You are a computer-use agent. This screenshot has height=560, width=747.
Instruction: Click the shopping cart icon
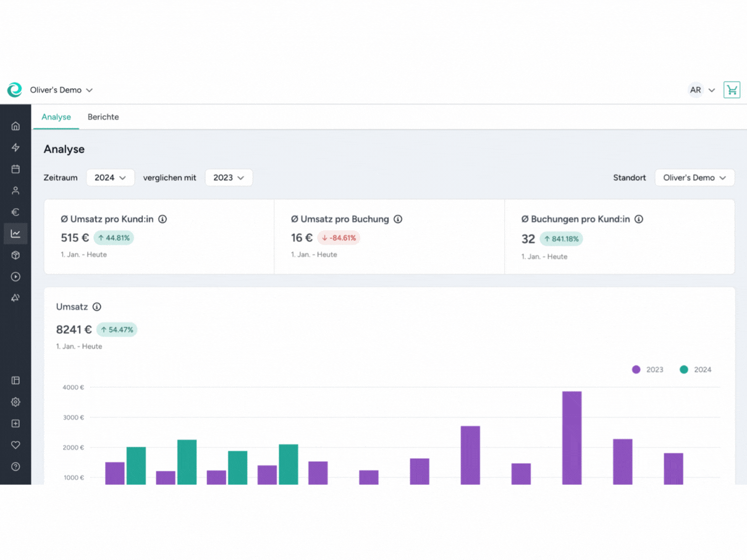tap(732, 90)
